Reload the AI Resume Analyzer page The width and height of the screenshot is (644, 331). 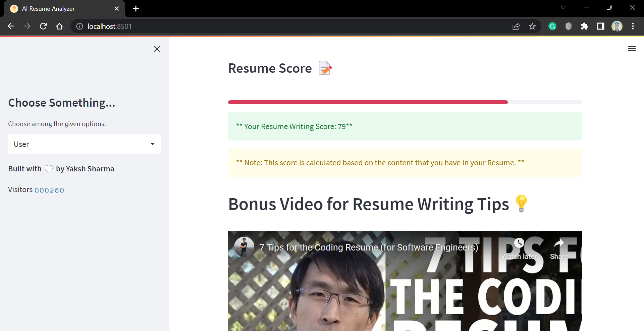click(43, 26)
